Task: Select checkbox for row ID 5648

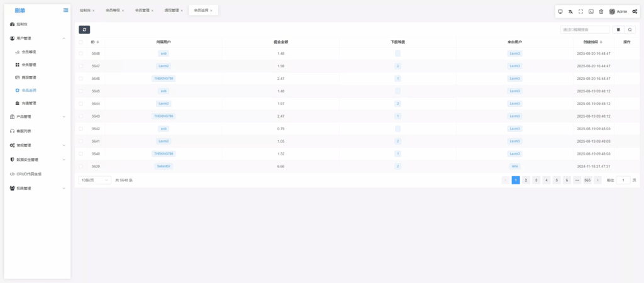Action: coord(80,53)
